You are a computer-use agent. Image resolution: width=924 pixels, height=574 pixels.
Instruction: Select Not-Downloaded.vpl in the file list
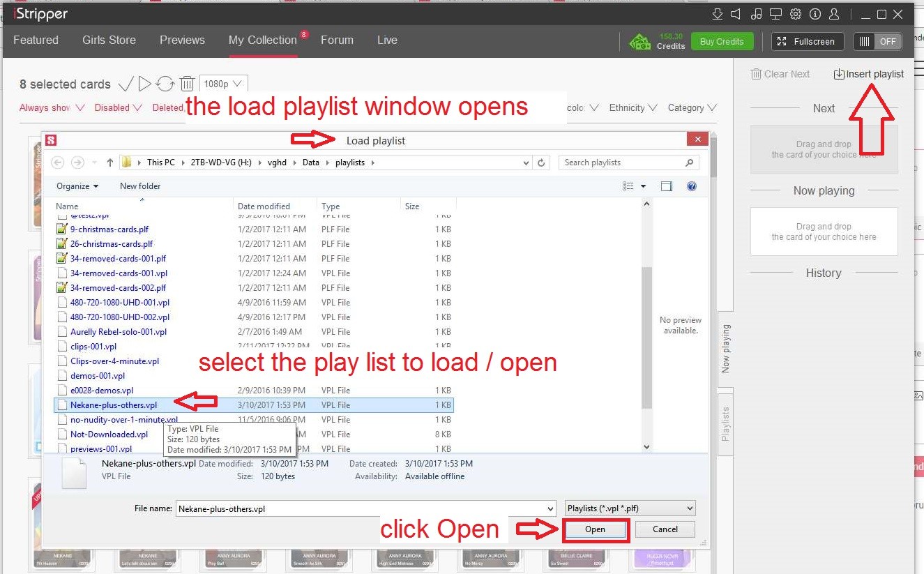(x=109, y=434)
